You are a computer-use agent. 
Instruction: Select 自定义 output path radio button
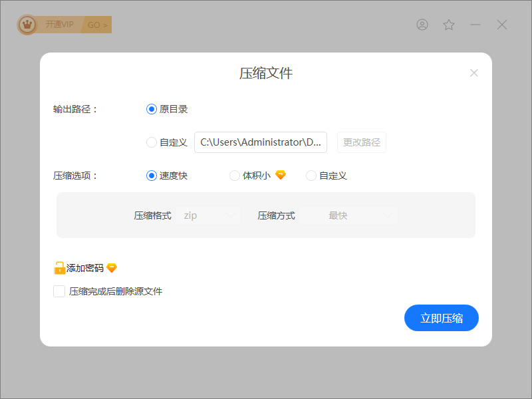click(152, 142)
